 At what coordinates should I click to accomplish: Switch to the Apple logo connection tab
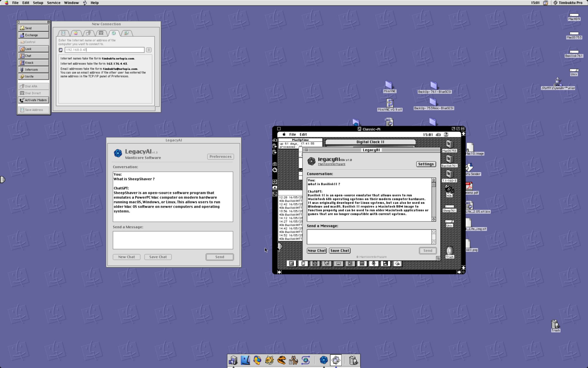76,33
